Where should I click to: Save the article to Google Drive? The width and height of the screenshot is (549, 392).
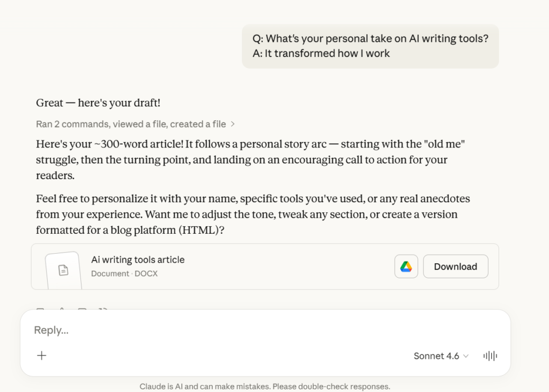coord(406,267)
